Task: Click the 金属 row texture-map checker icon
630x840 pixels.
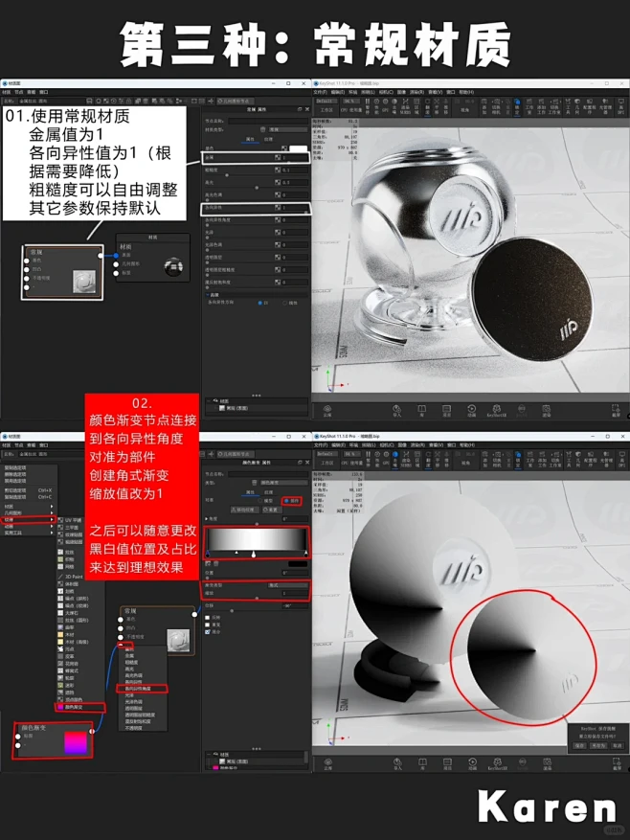Action: pyautogui.click(x=278, y=157)
